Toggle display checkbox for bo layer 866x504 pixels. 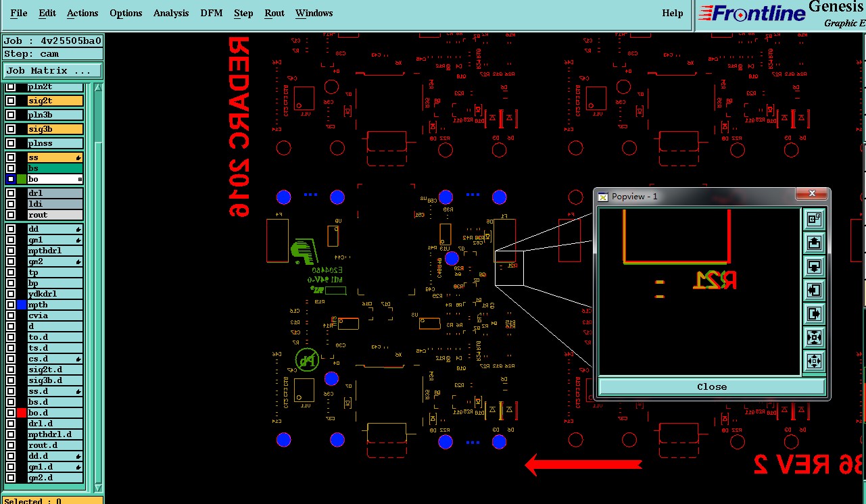coord(10,179)
